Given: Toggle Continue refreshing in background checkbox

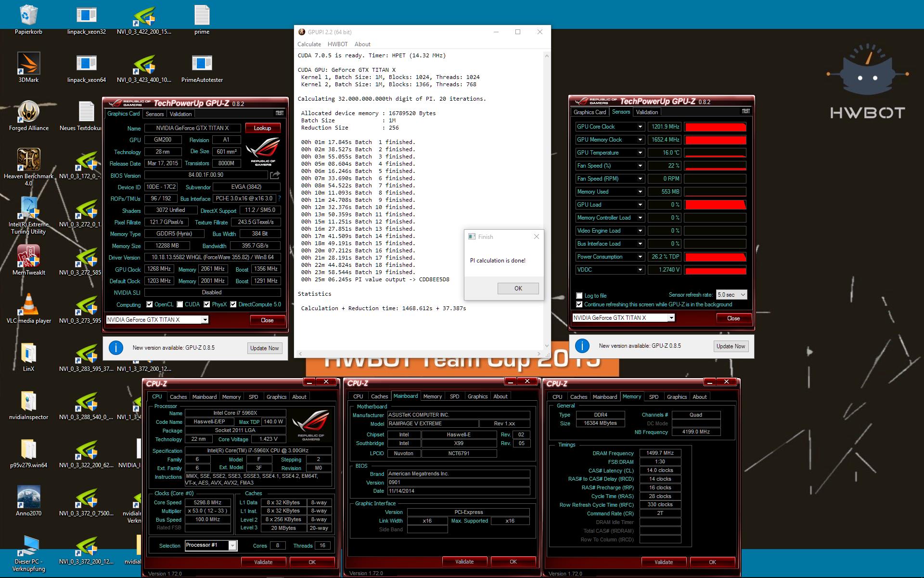Looking at the screenshot, I should tap(579, 304).
